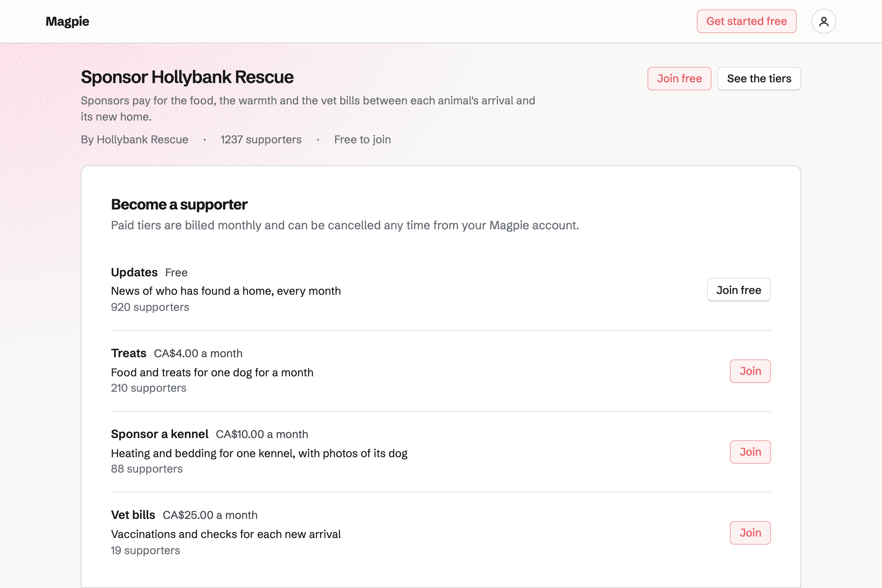Click 'Vaccinations and checks for each new arrival'
This screenshot has height=588, width=882.
(x=226, y=534)
